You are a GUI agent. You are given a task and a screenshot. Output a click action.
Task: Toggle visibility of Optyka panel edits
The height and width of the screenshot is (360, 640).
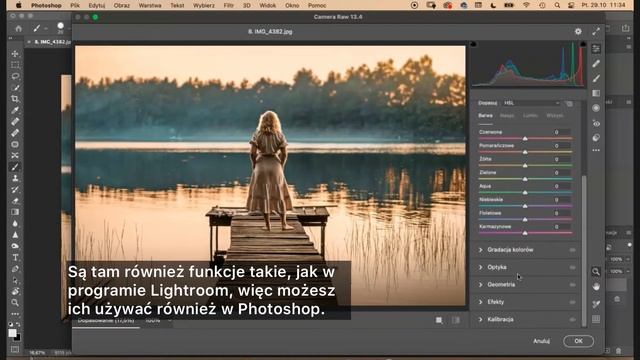572,267
